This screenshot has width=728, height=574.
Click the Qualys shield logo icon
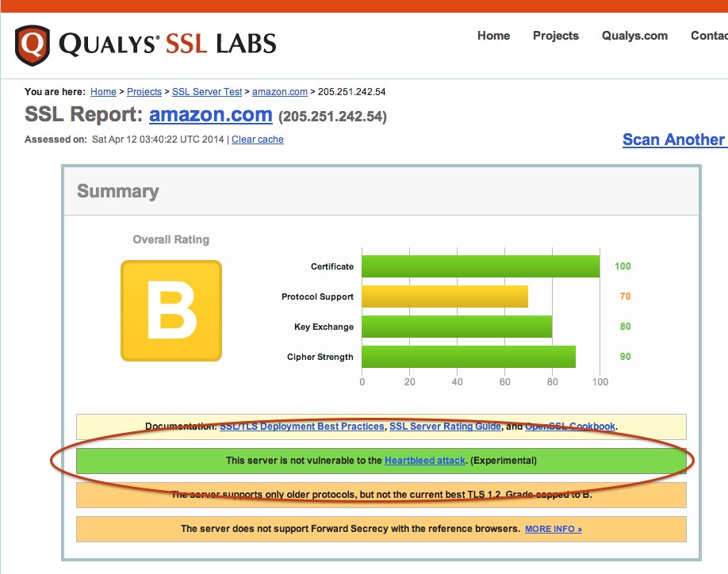click(x=32, y=45)
